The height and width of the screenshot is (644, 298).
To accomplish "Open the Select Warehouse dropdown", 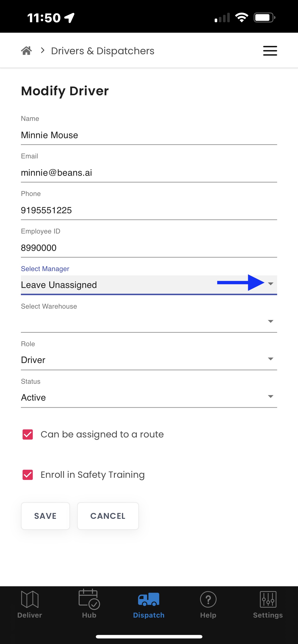I will coord(270,321).
